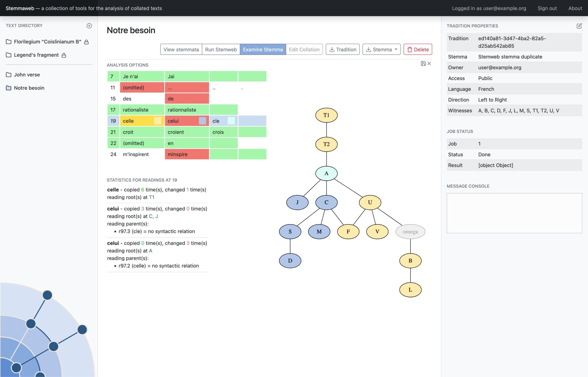Viewport: 588px width, 377px height.
Task: Click the mint swatch in cle cell
Action: click(x=231, y=121)
